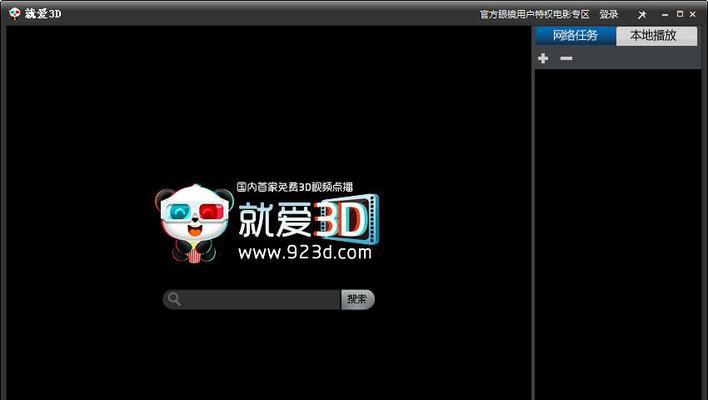The image size is (708, 400).
Task: Click the www.923d.com website text
Action: [x=305, y=253]
